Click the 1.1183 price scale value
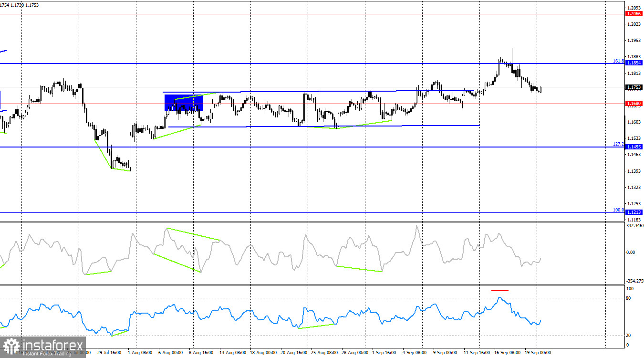The image size is (644, 358). [634, 220]
